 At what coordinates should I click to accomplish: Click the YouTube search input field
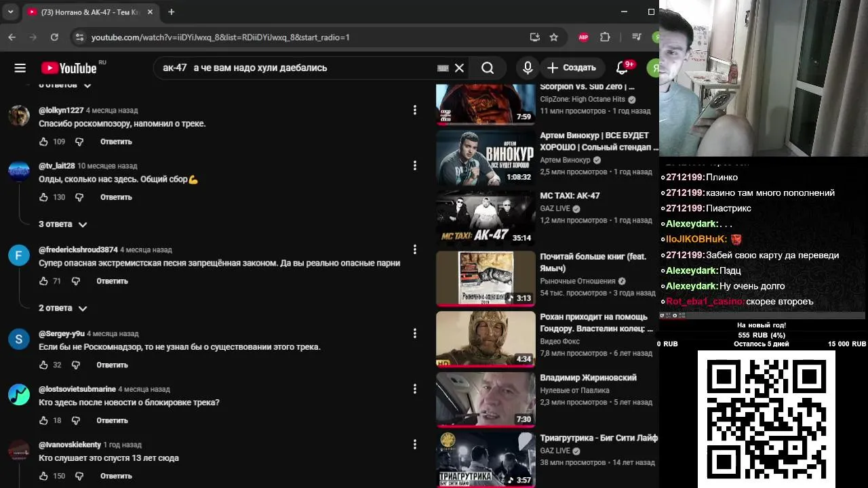298,68
